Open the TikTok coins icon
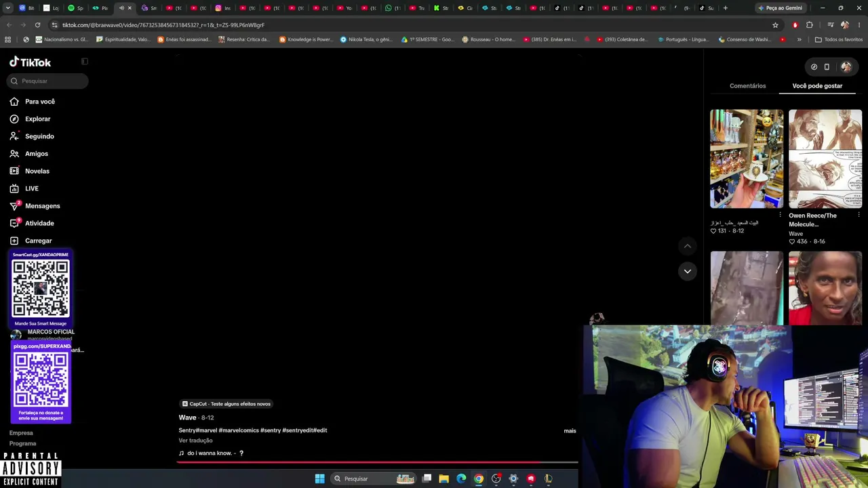The width and height of the screenshot is (868, 488). pyautogui.click(x=814, y=66)
